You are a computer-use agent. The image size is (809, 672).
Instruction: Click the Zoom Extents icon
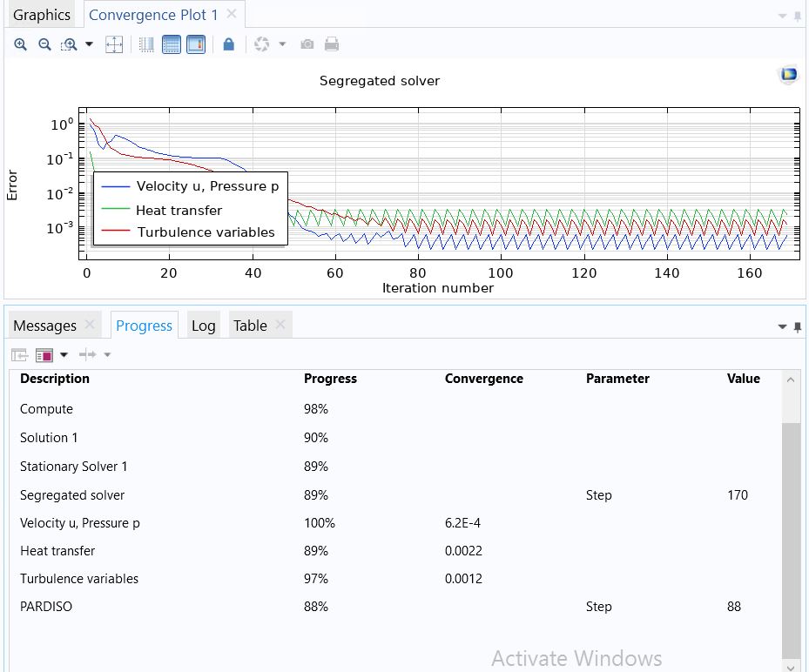[114, 44]
